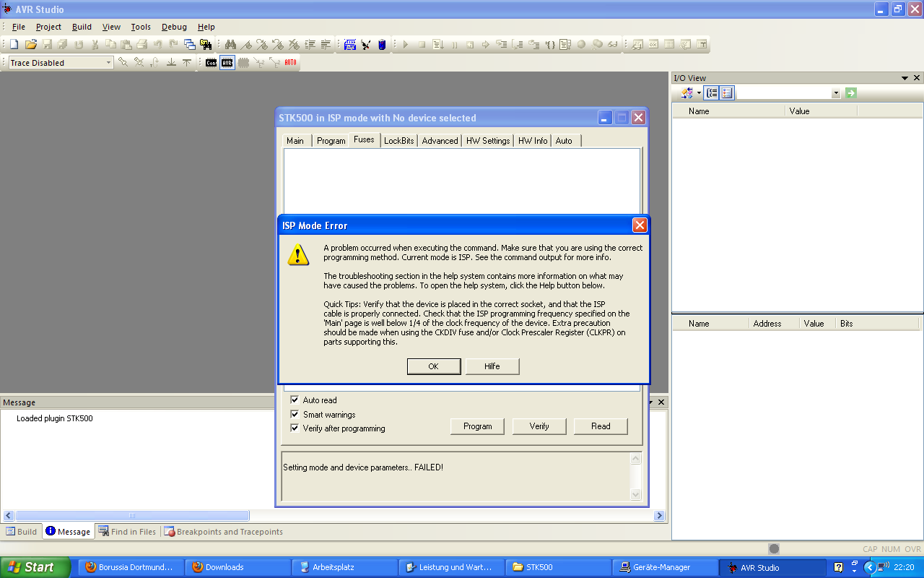Click the Save All toolbar icon

tap(62, 45)
